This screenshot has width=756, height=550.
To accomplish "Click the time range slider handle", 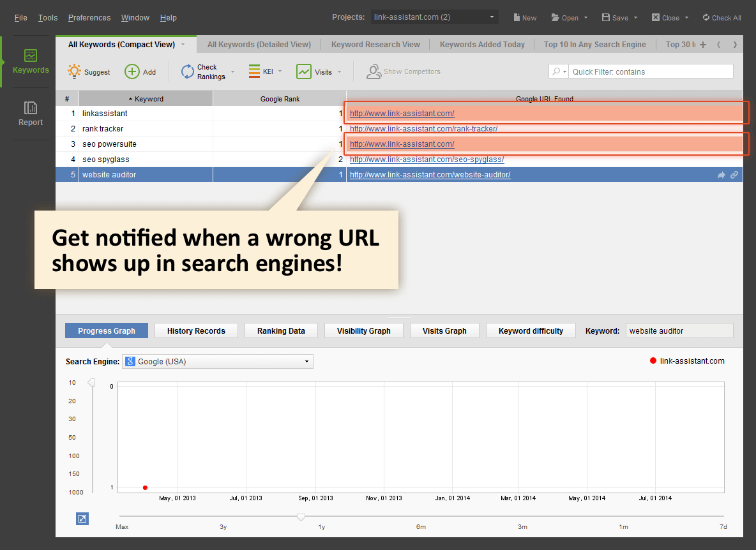I will pyautogui.click(x=301, y=517).
